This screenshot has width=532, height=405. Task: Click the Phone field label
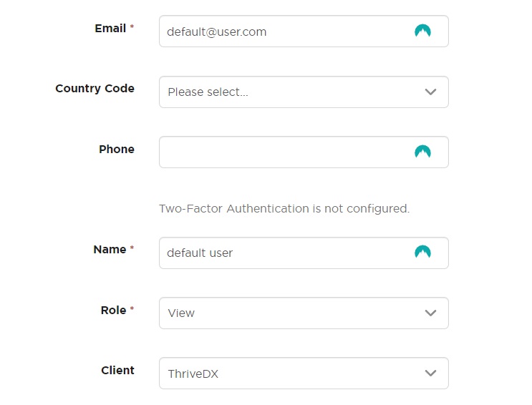[117, 149]
